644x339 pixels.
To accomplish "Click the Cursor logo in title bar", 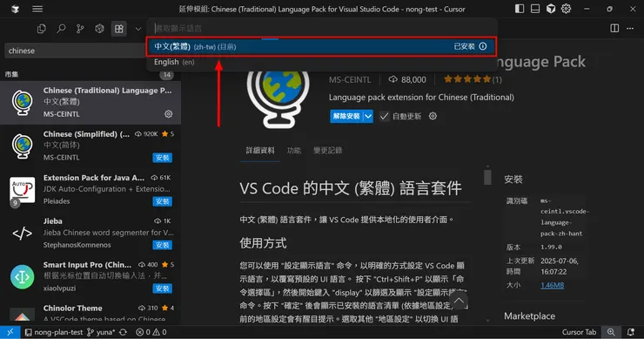I will tap(15, 9).
